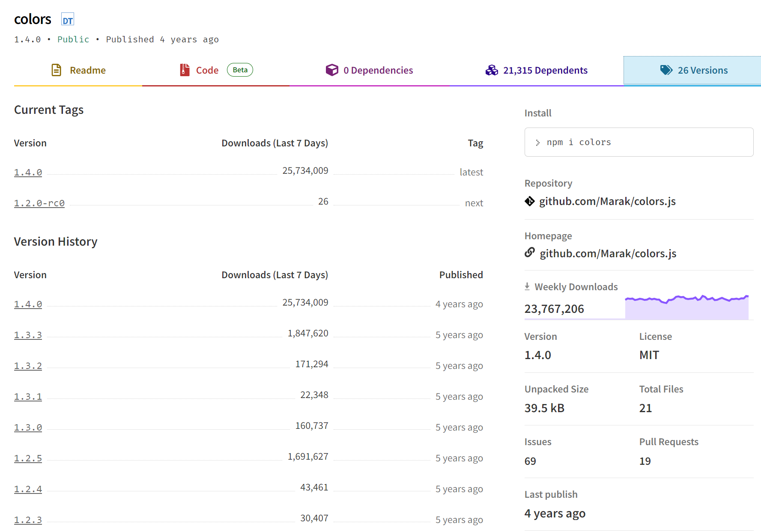
Task: Click the zip file icon next to Code
Action: 183,70
